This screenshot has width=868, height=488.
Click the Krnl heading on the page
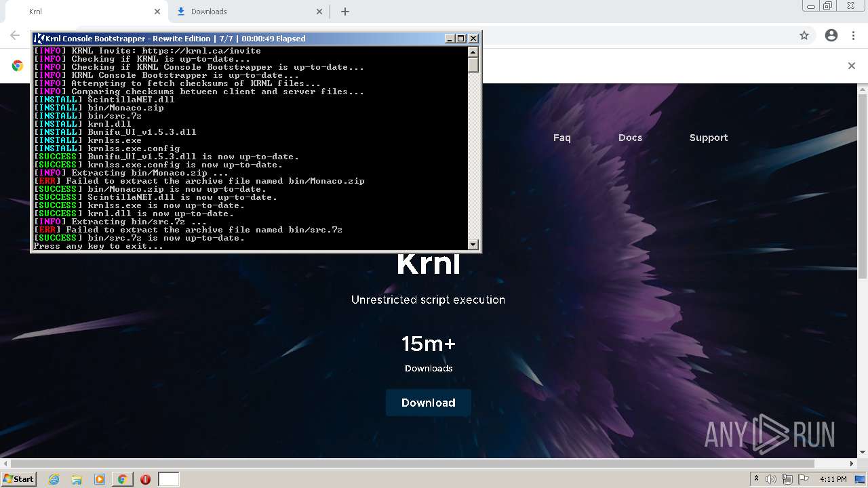pyautogui.click(x=429, y=263)
